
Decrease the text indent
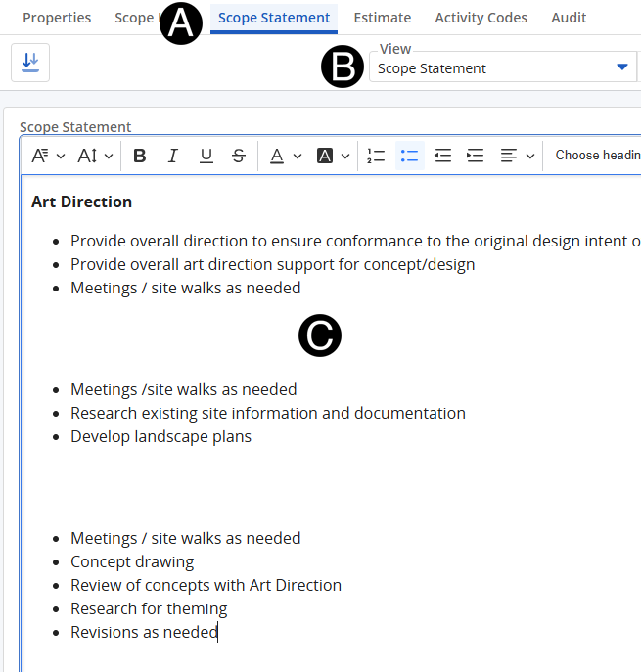[442, 156]
